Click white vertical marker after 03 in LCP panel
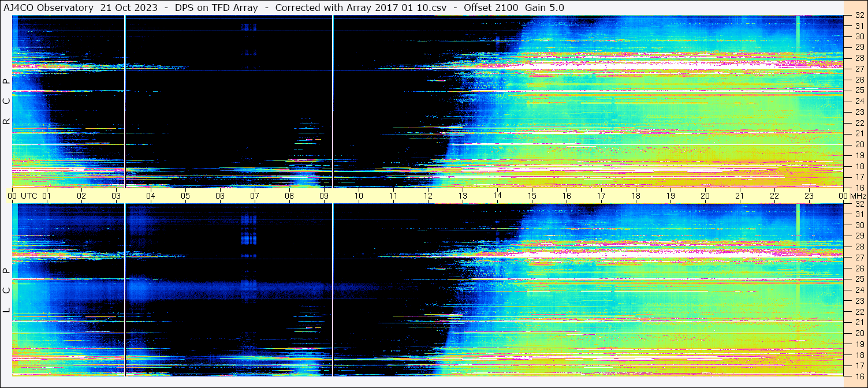868x388 pixels. 125,290
